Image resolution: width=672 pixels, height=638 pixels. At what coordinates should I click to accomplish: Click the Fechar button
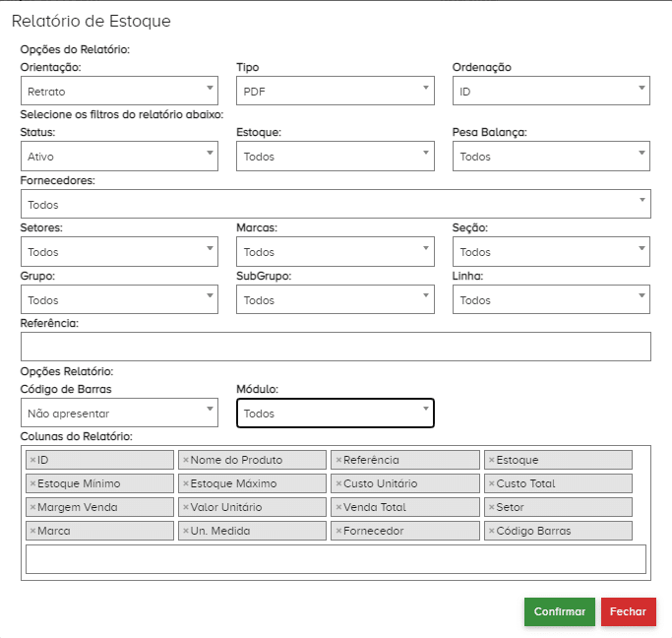coord(628,611)
